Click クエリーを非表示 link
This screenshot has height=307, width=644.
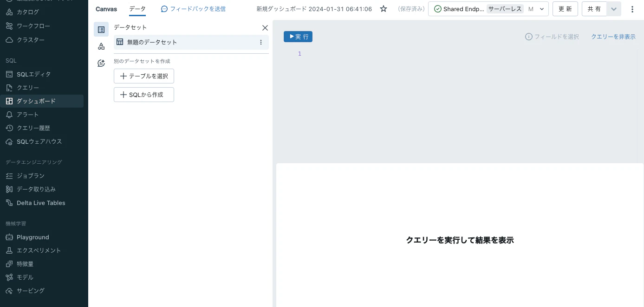(x=613, y=37)
